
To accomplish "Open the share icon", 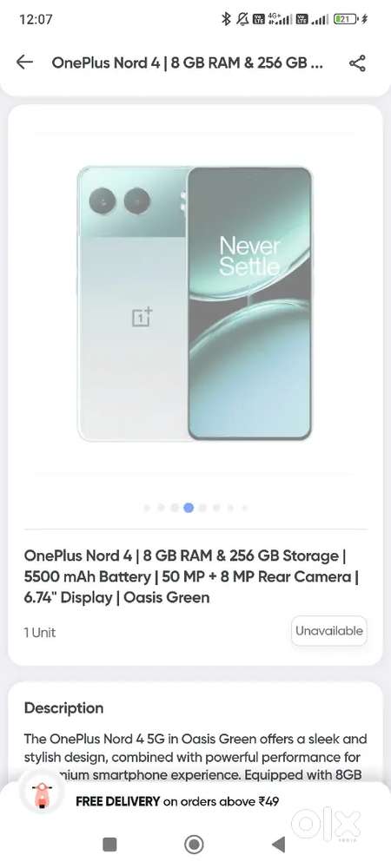I will pyautogui.click(x=357, y=63).
